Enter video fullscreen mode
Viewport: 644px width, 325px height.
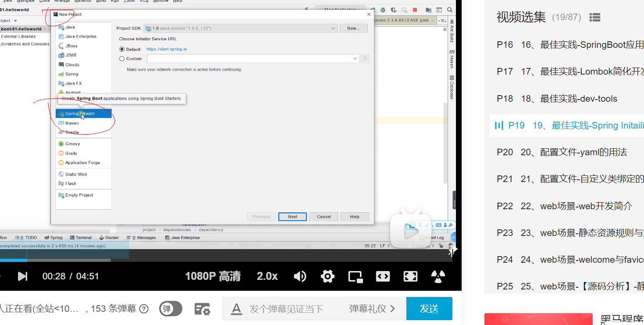pos(410,276)
